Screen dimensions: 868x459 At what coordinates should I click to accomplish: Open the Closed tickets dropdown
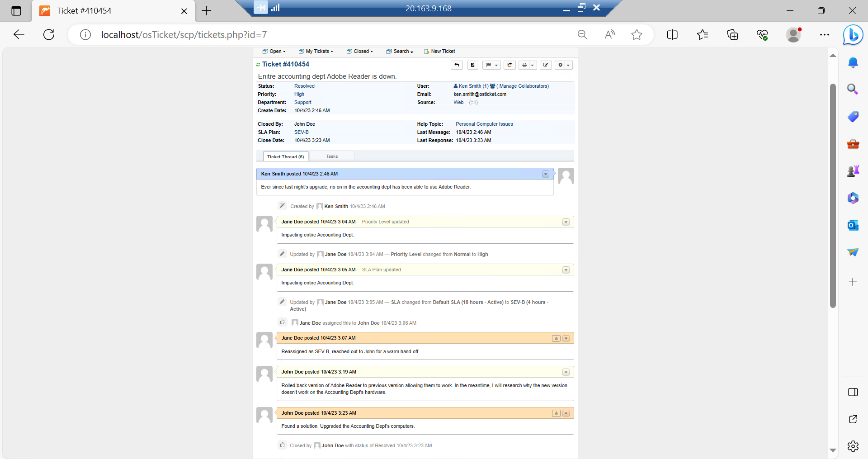coord(359,51)
